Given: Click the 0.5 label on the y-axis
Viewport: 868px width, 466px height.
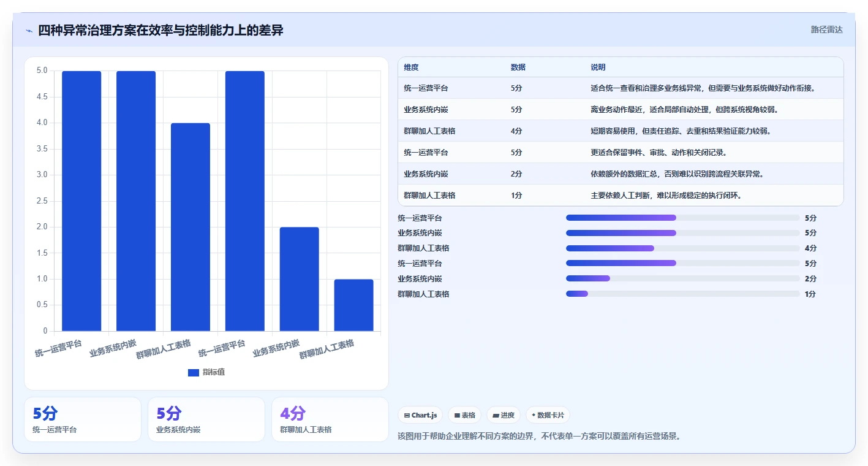Looking at the screenshot, I should pyautogui.click(x=42, y=305).
